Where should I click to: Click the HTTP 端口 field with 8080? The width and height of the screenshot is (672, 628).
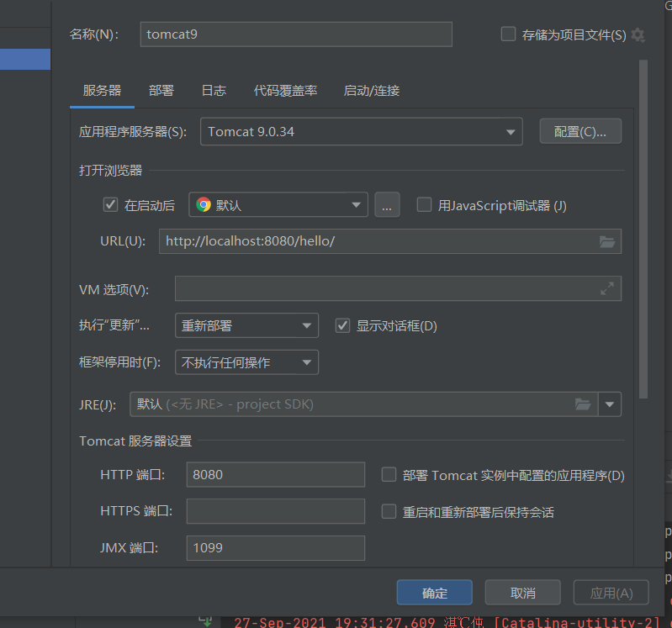(276, 475)
